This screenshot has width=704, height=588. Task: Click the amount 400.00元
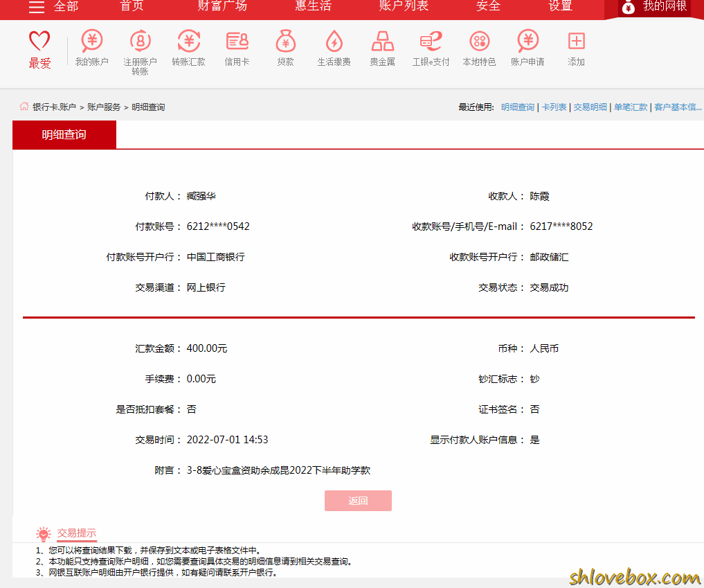point(207,348)
